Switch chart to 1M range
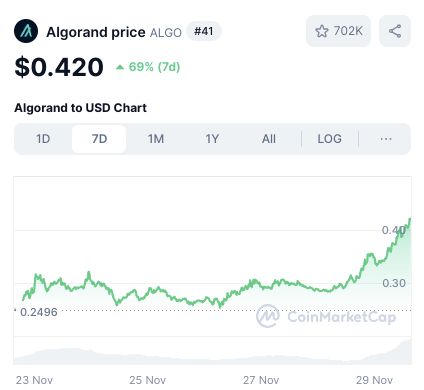Screen dimensions: 424x390 click(x=156, y=139)
